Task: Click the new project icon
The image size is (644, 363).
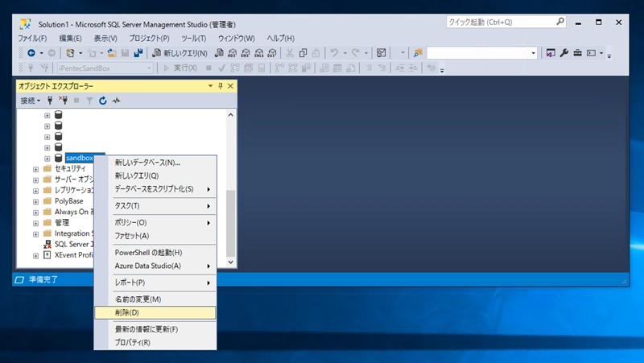Action: [x=70, y=53]
